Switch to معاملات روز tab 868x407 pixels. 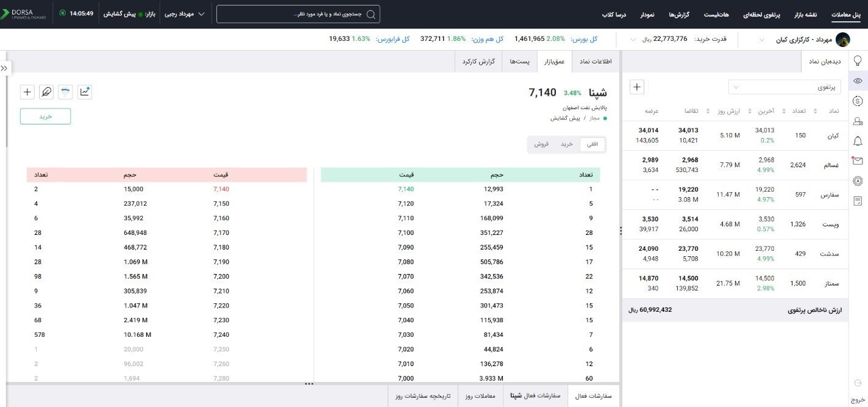(x=480, y=396)
